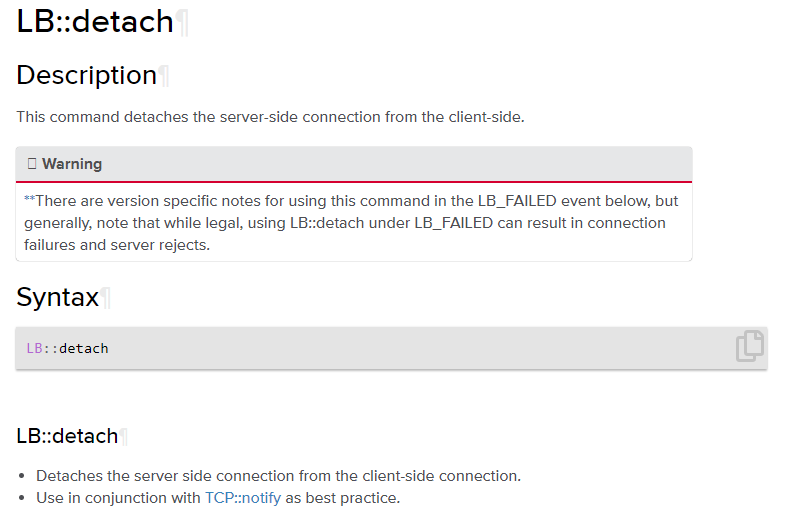Click the Syntax heading text
This screenshot has height=519, width=790.
57,298
